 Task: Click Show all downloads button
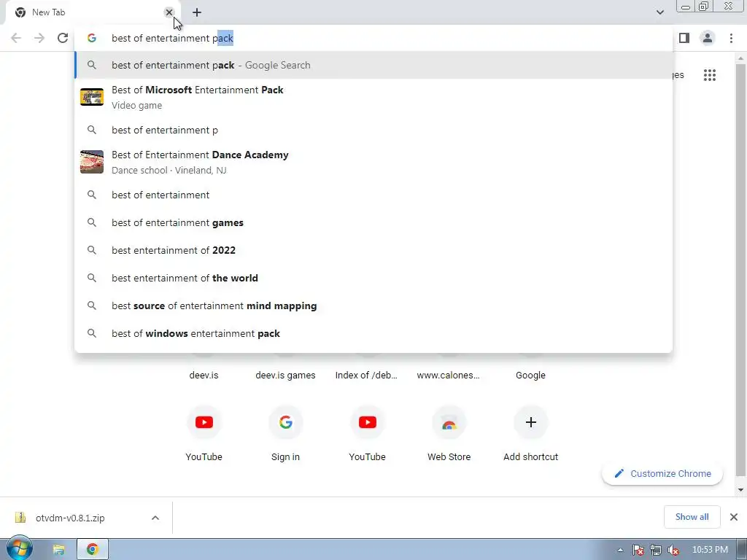click(x=692, y=517)
